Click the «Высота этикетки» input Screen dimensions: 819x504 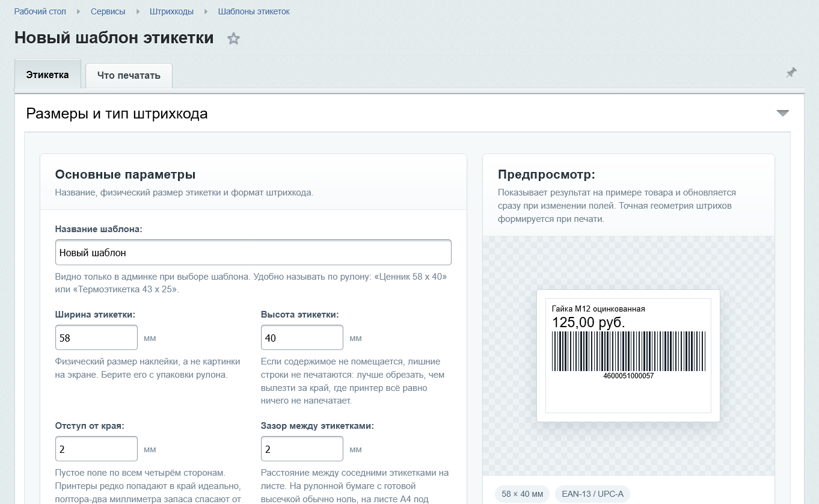tap(302, 337)
